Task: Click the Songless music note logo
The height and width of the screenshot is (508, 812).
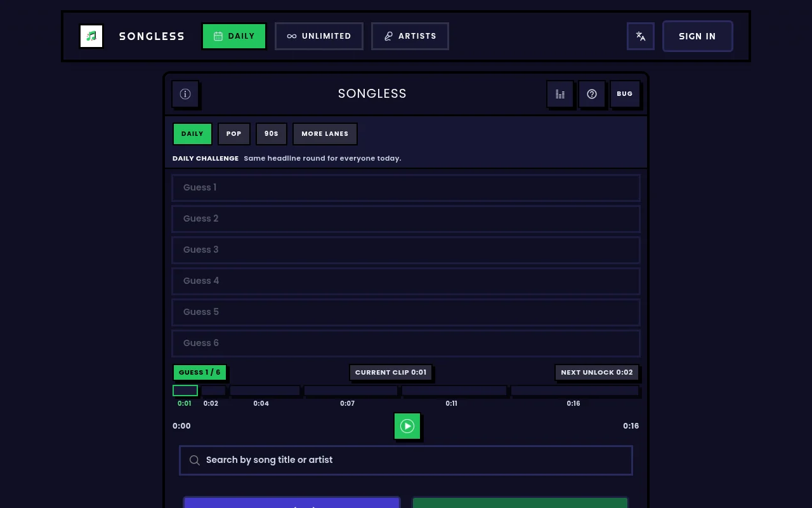Action: point(91,36)
